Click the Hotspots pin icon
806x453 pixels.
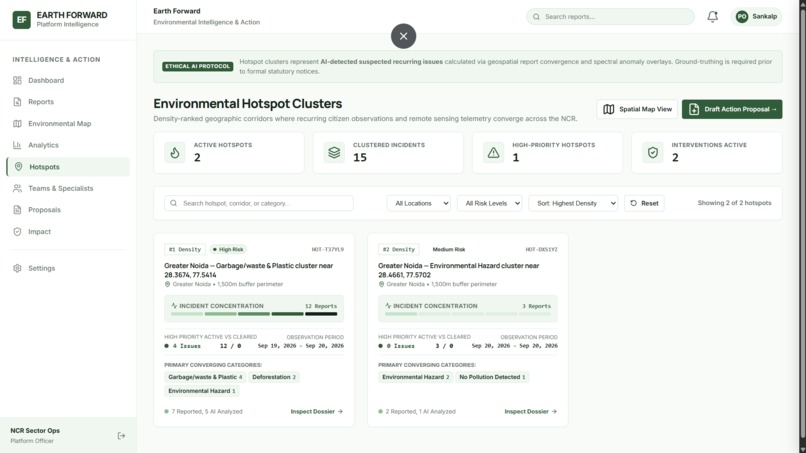click(x=19, y=167)
